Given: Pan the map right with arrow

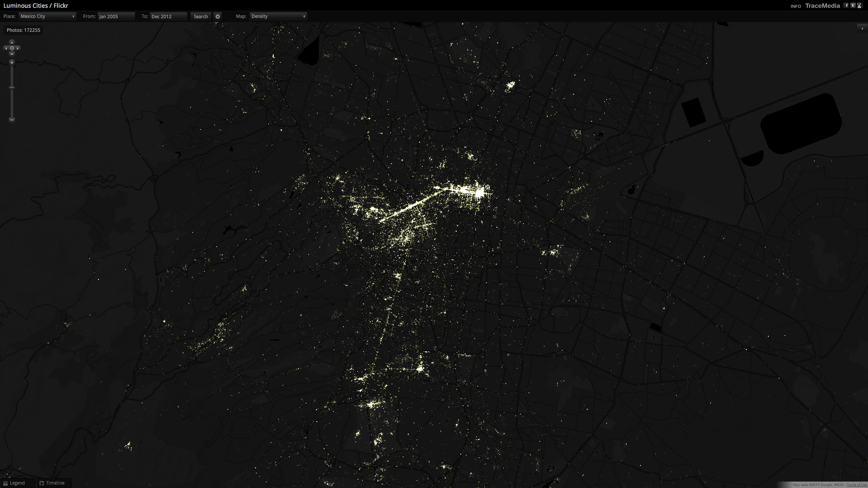Looking at the screenshot, I should pyautogui.click(x=18, y=48).
